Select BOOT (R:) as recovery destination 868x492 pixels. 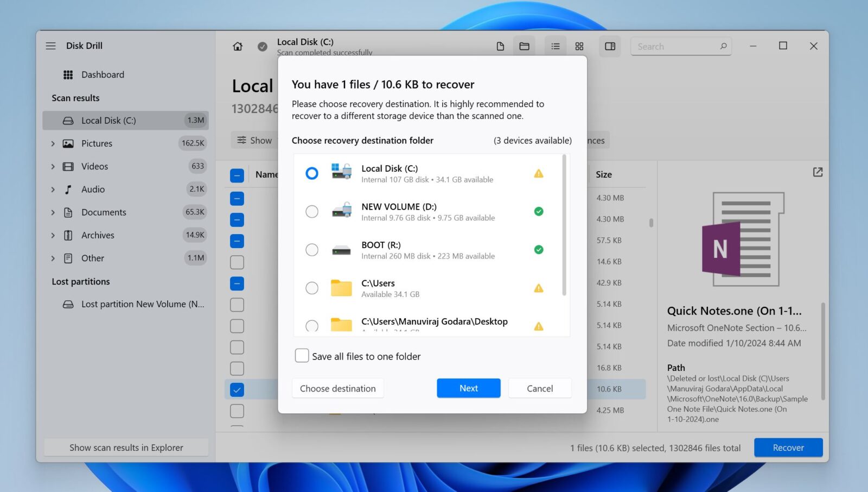(x=312, y=250)
